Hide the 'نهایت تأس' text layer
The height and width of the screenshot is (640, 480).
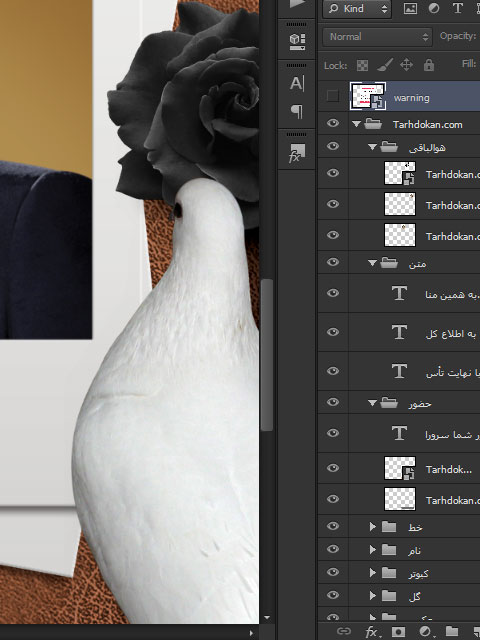[x=333, y=371]
